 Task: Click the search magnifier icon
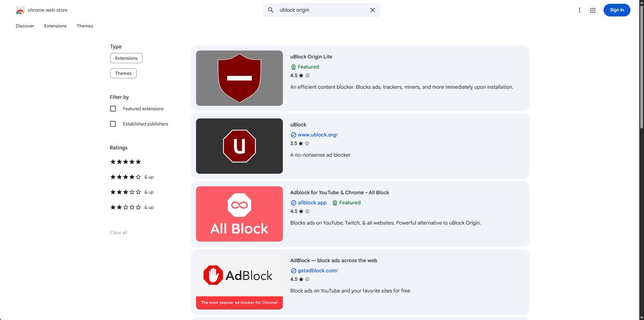[x=270, y=10]
